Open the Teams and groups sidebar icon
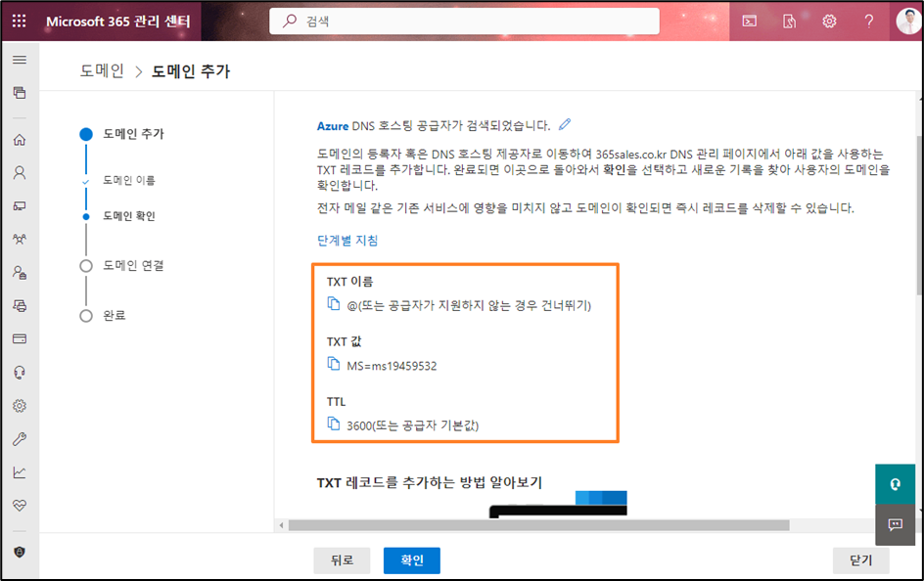924x581 pixels. click(x=20, y=239)
